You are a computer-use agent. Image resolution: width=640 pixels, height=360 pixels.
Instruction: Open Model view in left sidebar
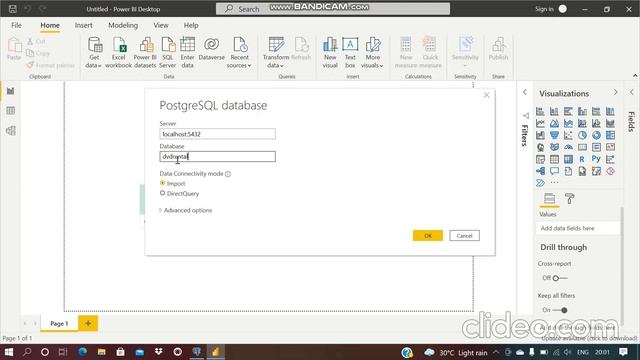click(x=11, y=131)
